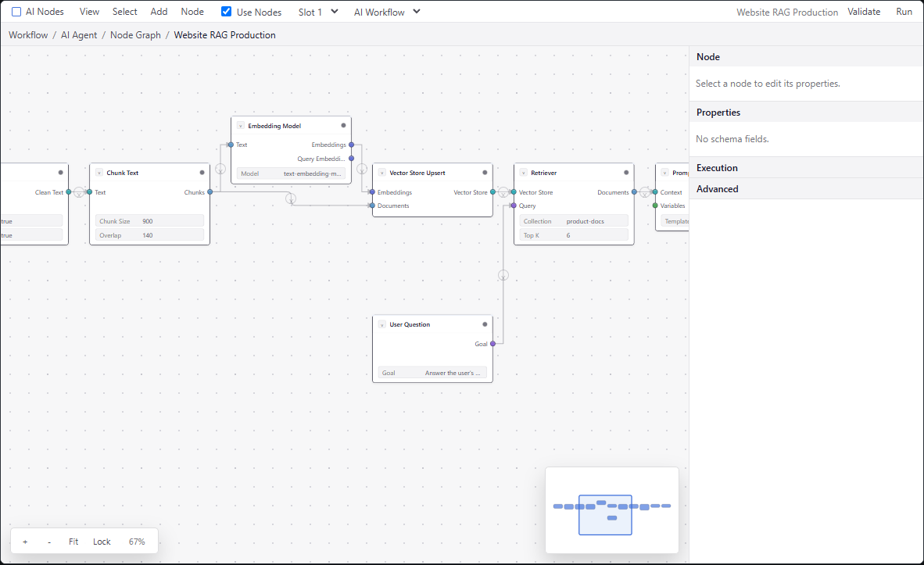Click link handle between Clean Text and Chunk Text

point(79,193)
